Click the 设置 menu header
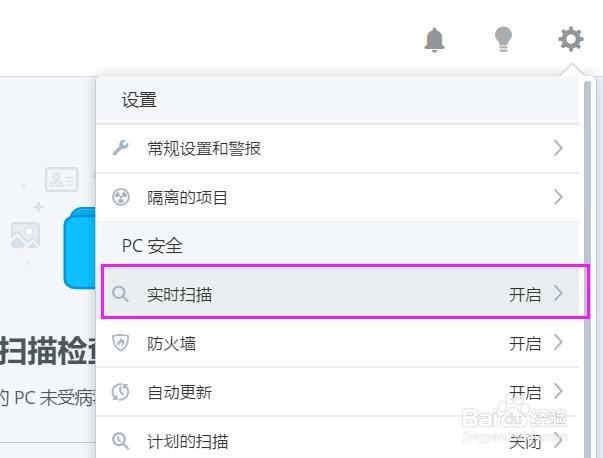This screenshot has height=458, width=603. (140, 100)
